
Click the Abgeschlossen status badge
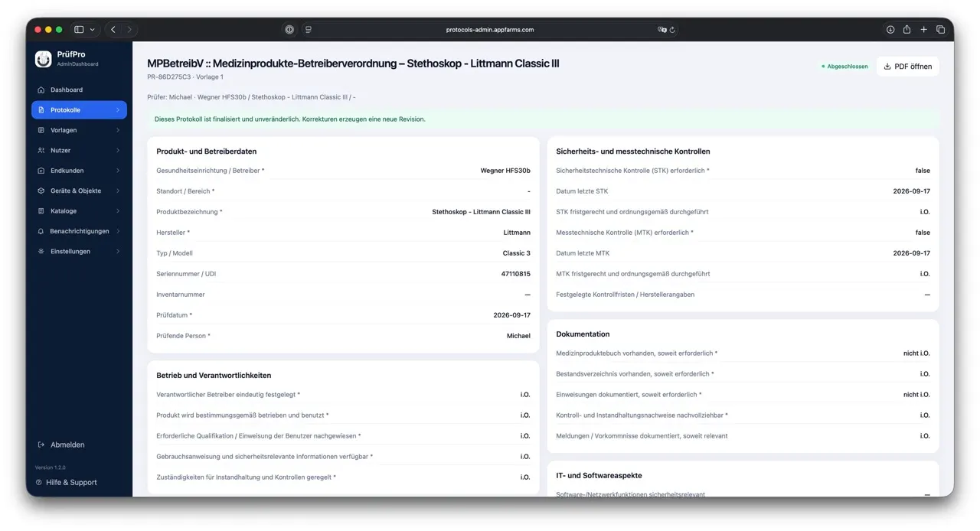tap(844, 67)
